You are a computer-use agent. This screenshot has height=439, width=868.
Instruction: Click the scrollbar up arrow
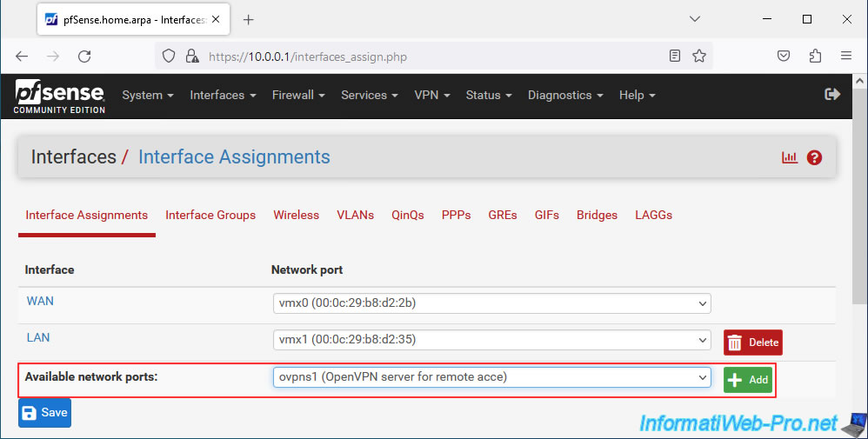(859, 82)
